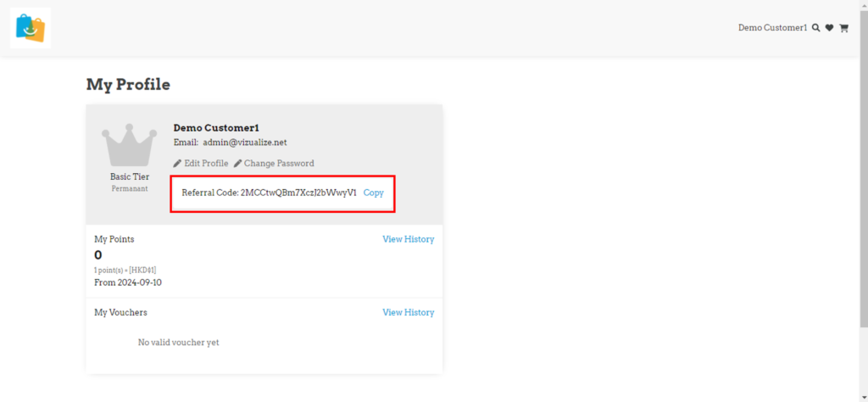The image size is (868, 402).
Task: Click the pencil icon beside Edit Profile
Action: point(177,163)
